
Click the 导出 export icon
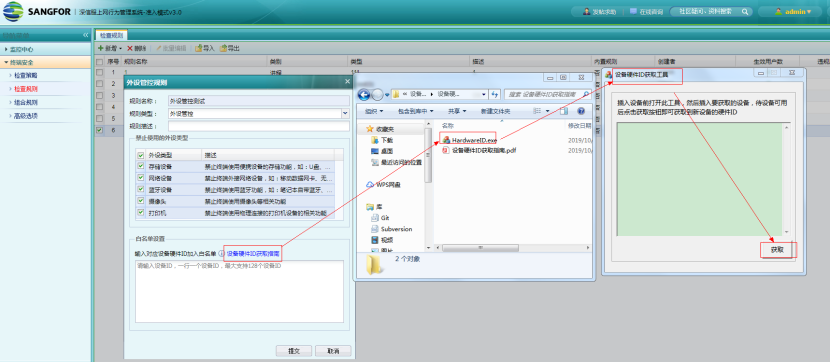click(x=223, y=48)
